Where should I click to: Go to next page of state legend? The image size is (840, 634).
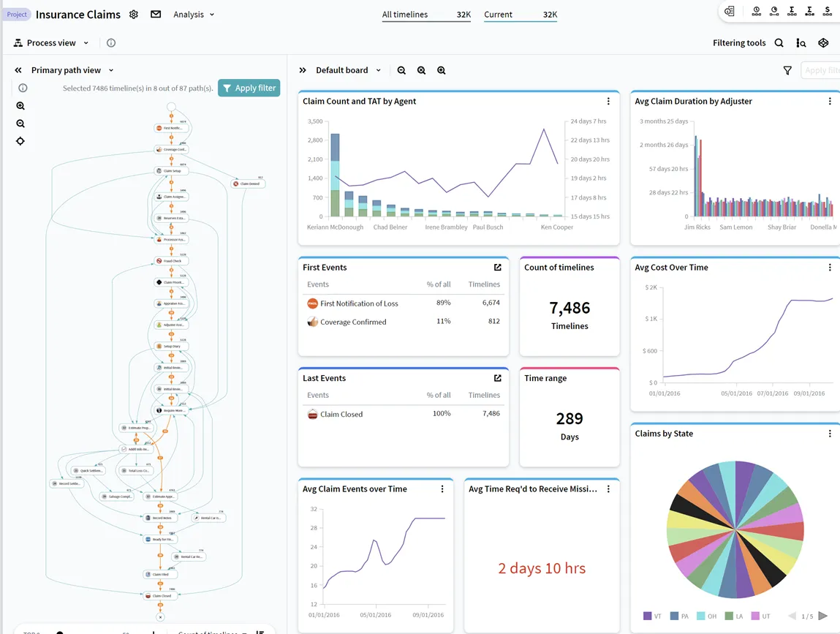823,616
